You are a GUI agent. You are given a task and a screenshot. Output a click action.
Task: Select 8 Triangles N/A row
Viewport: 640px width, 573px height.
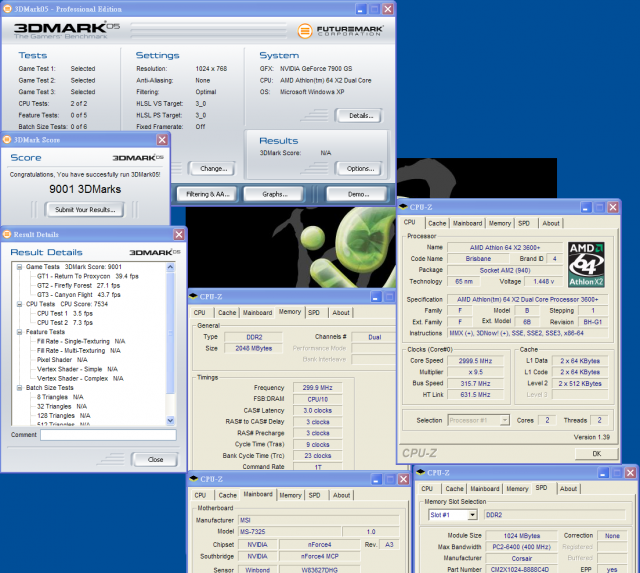coord(60,397)
